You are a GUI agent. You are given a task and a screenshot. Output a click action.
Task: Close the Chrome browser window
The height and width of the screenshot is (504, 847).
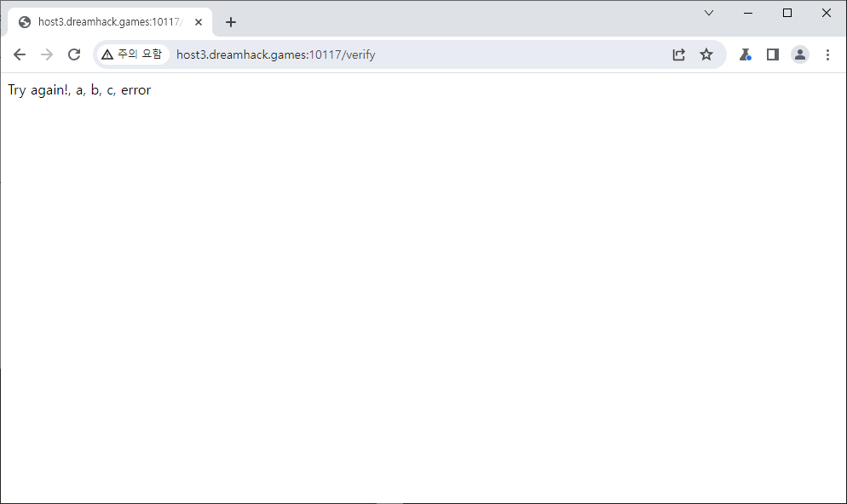click(x=827, y=13)
